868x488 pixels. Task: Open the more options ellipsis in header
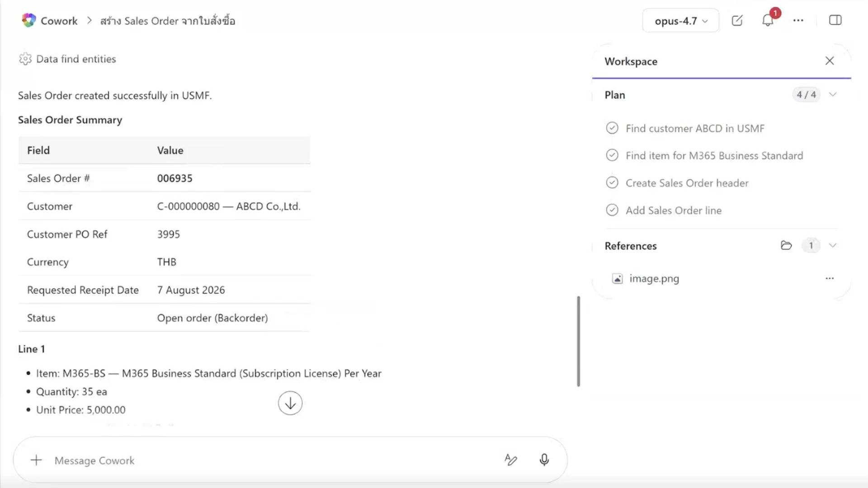798,20
